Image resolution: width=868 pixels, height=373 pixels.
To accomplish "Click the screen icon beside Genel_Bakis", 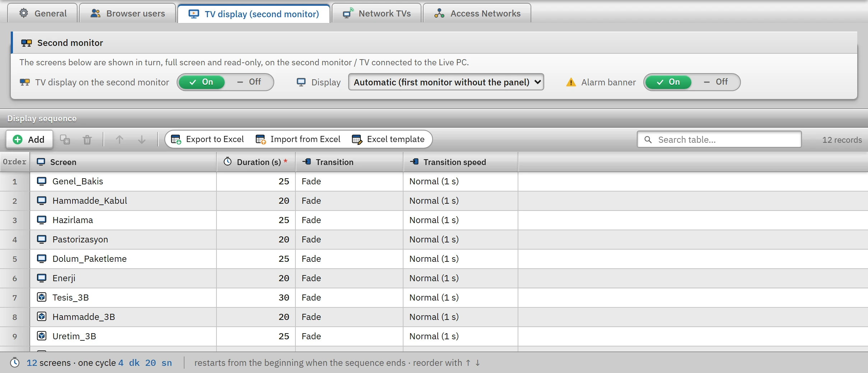I will (x=42, y=181).
